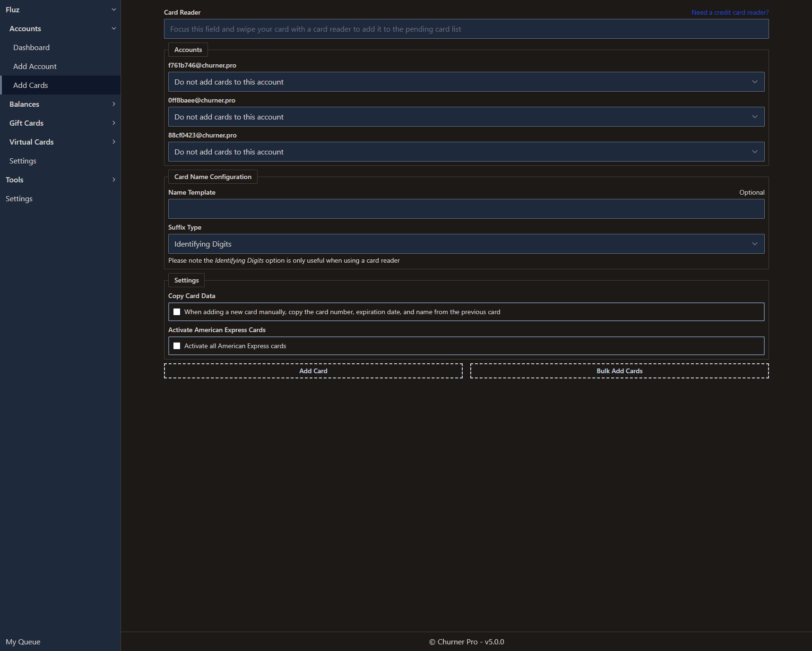The width and height of the screenshot is (812, 651).
Task: Follow the Need a credit card reader link
Action: [730, 12]
